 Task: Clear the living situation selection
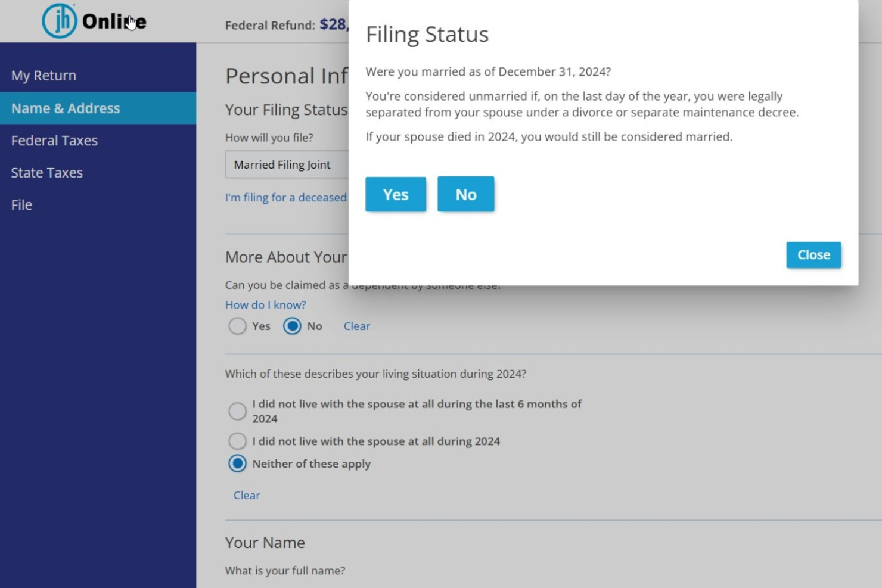[x=246, y=495]
